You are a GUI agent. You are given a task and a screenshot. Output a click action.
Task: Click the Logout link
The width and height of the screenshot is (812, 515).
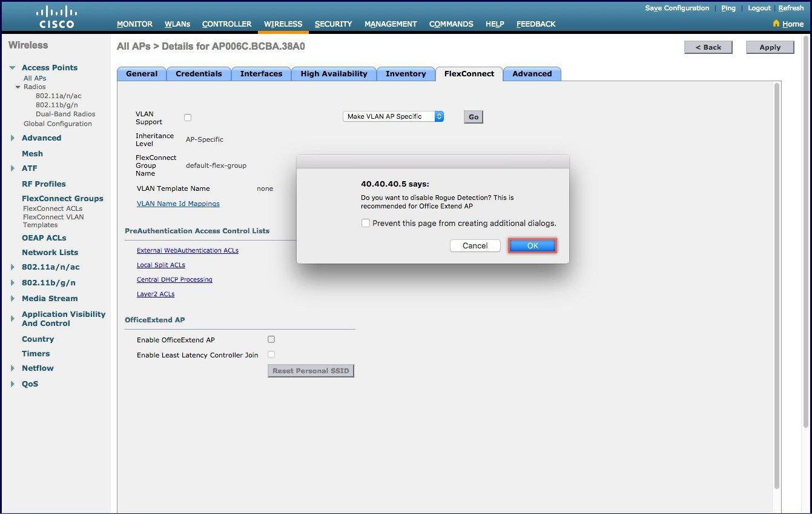(x=759, y=8)
